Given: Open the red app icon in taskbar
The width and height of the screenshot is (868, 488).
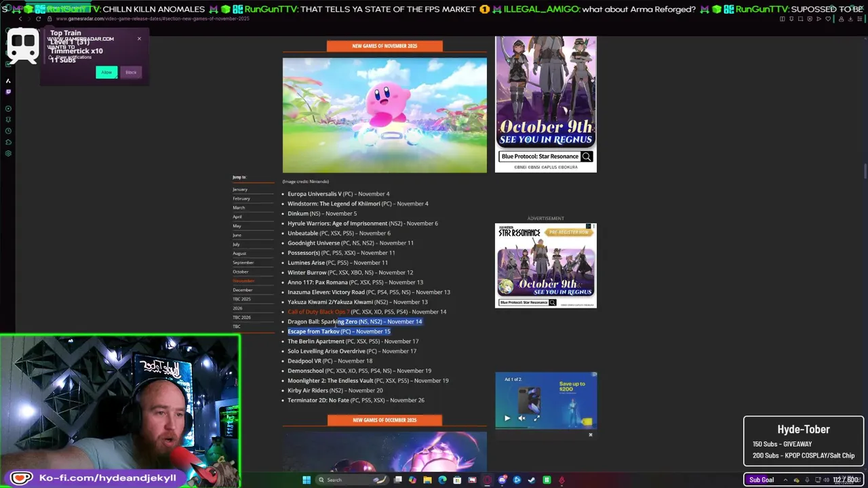Looking at the screenshot, I should 562,480.
